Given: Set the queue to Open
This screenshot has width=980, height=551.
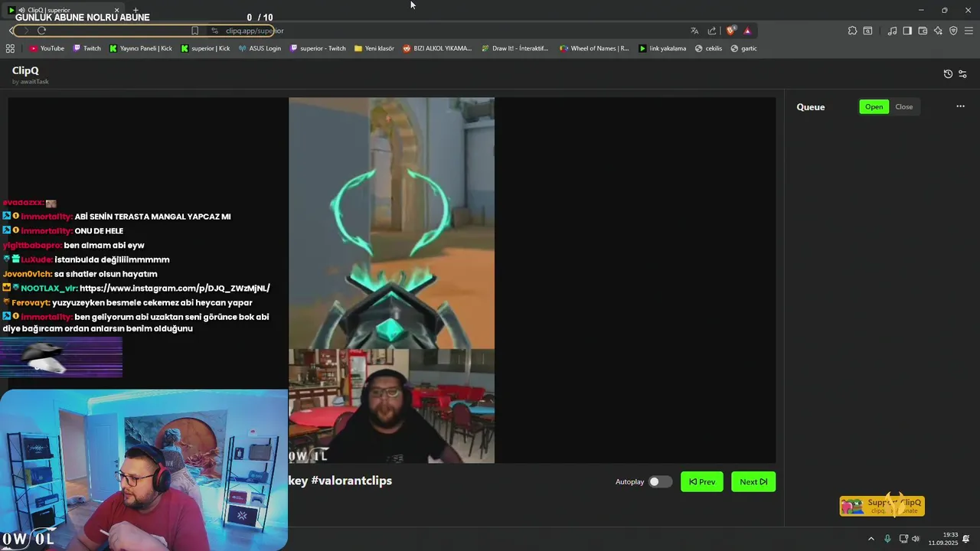Looking at the screenshot, I should coord(874,106).
